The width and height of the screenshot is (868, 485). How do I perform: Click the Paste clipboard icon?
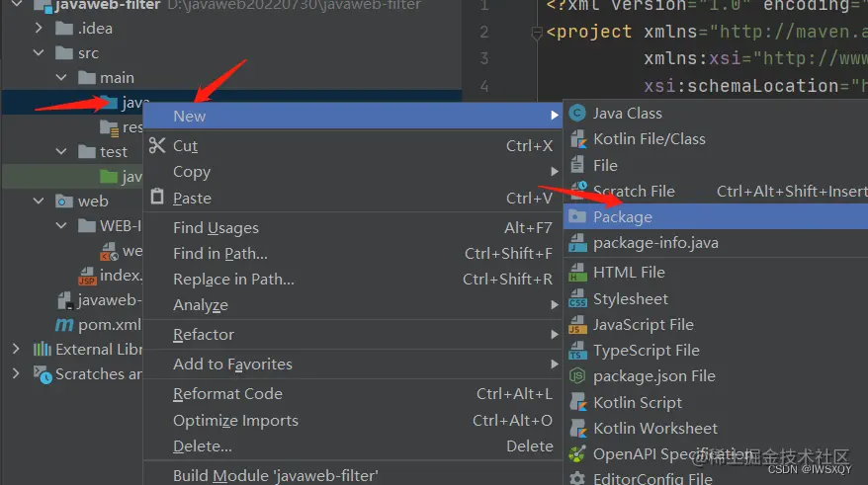(157, 197)
